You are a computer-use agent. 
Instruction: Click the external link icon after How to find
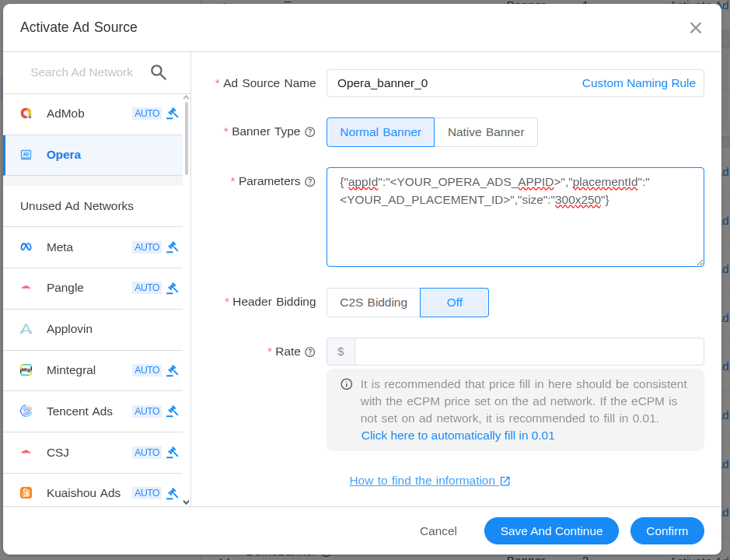(505, 481)
